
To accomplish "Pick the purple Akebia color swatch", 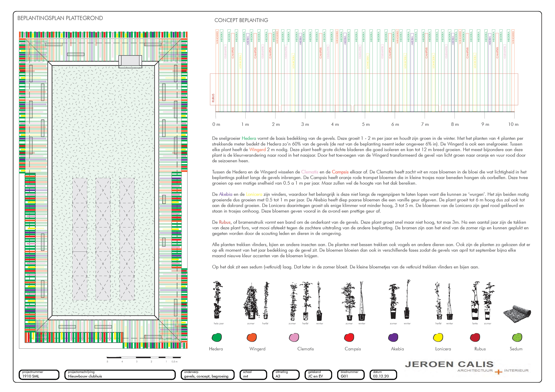I will pyautogui.click(x=393, y=337).
